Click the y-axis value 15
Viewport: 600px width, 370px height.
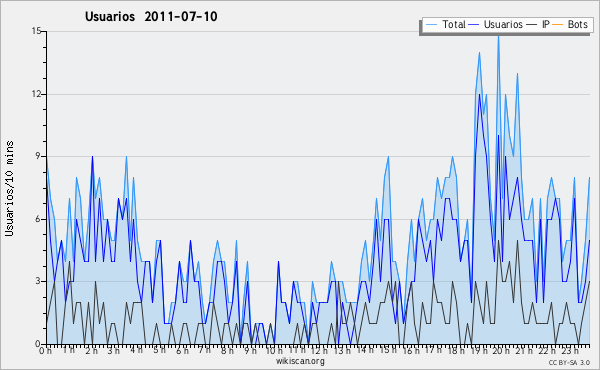[36, 31]
